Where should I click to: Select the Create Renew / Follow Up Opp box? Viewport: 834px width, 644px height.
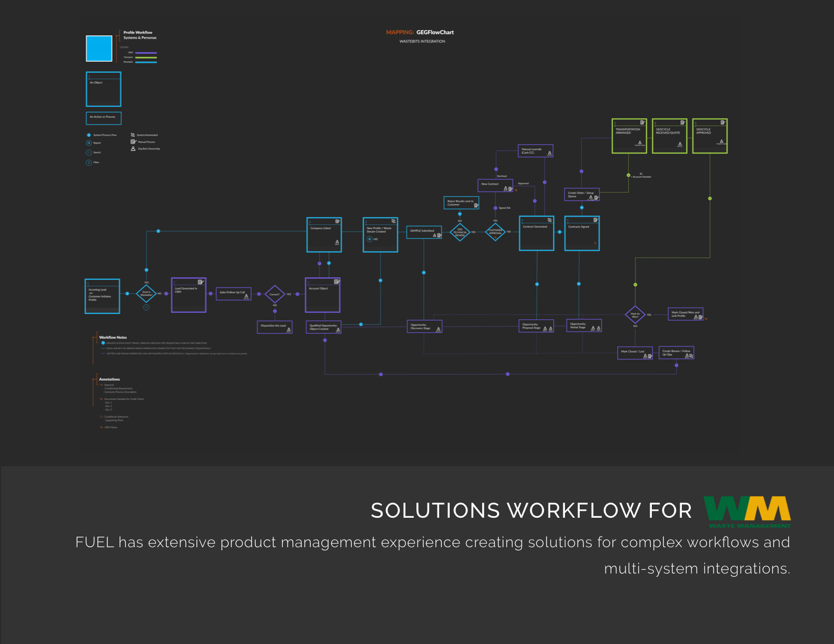point(677,353)
